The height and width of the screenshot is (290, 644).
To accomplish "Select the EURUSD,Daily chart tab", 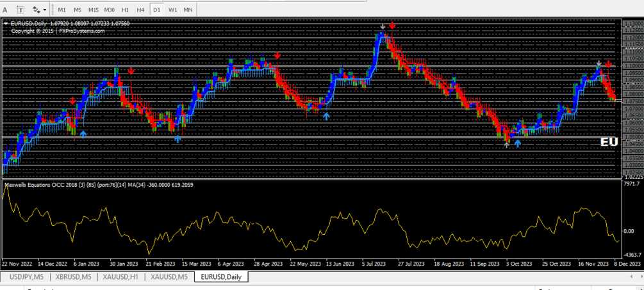I will click(222, 277).
